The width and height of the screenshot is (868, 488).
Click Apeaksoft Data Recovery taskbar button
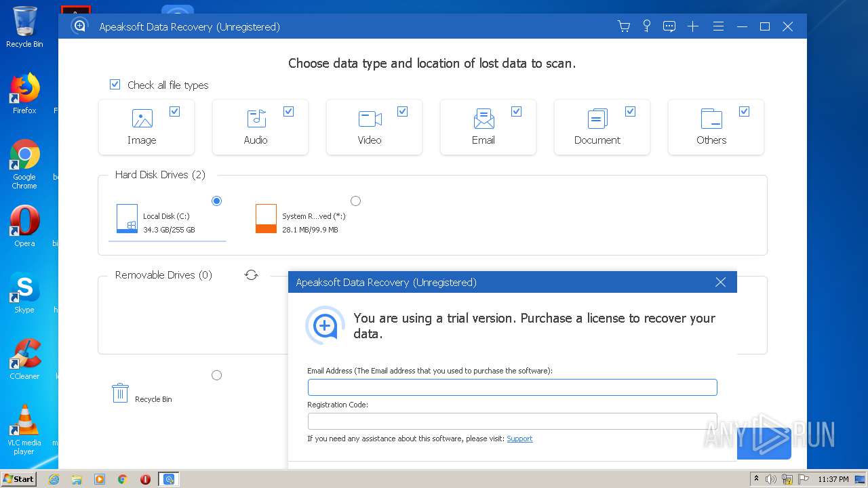click(x=169, y=479)
